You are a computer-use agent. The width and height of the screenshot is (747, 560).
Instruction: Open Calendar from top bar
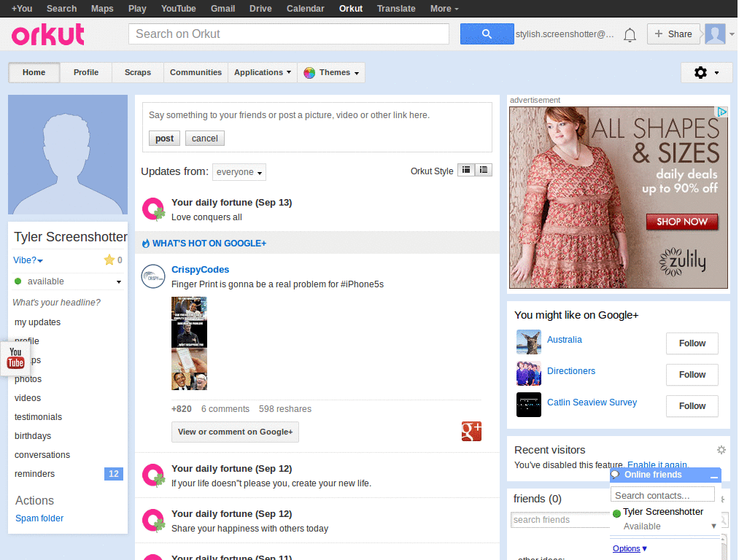(x=306, y=9)
